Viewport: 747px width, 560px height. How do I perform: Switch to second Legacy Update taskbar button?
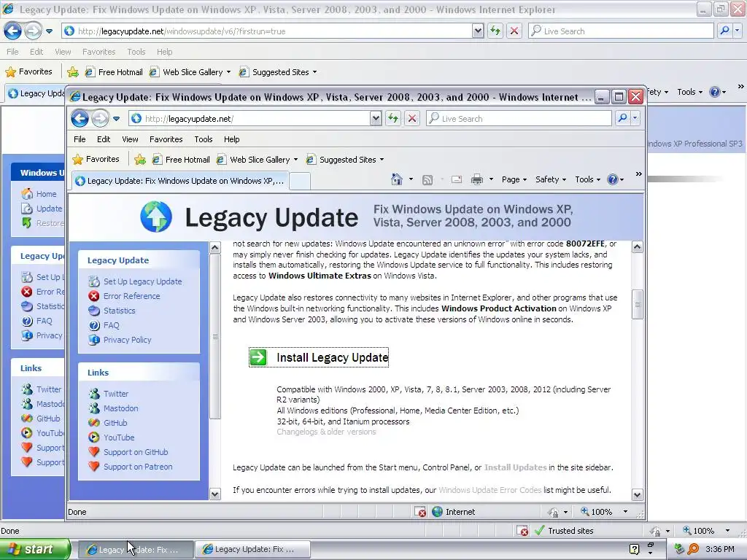click(252, 549)
